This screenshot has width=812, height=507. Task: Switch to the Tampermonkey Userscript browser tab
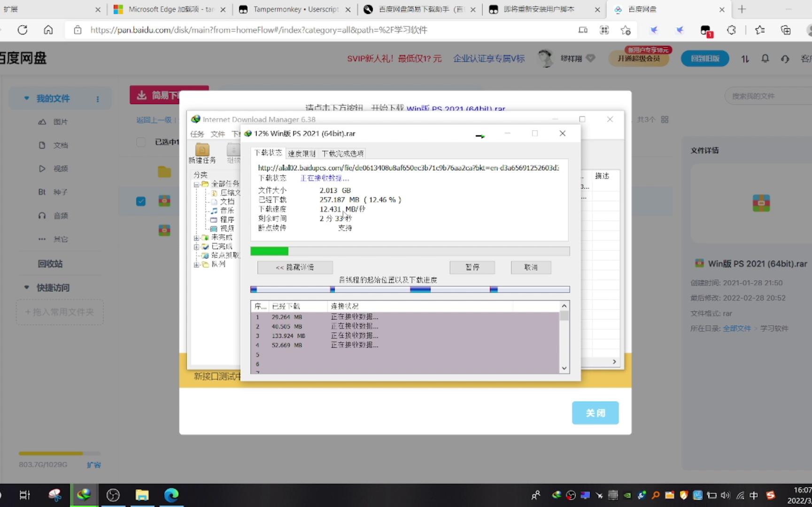[x=295, y=9]
